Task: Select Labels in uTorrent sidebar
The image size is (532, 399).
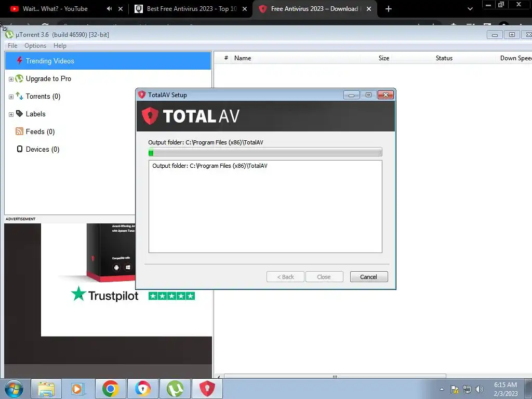Action: click(36, 114)
